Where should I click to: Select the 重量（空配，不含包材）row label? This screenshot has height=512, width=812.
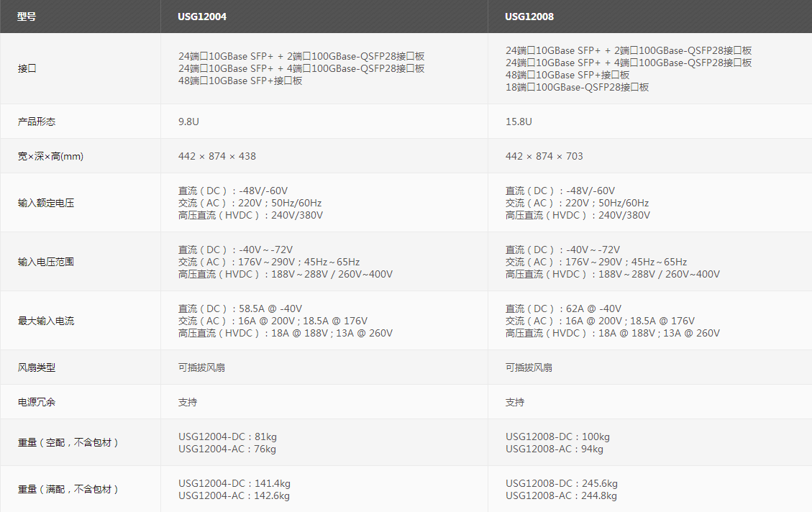click(68, 443)
